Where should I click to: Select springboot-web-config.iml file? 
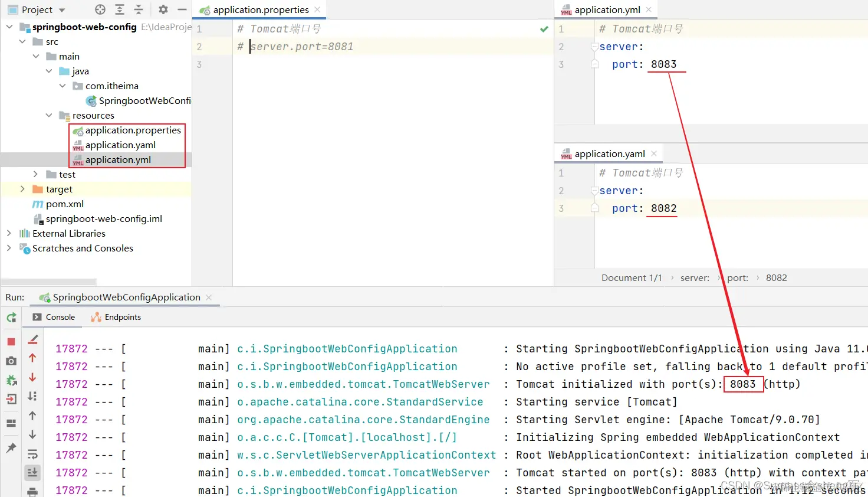point(104,218)
